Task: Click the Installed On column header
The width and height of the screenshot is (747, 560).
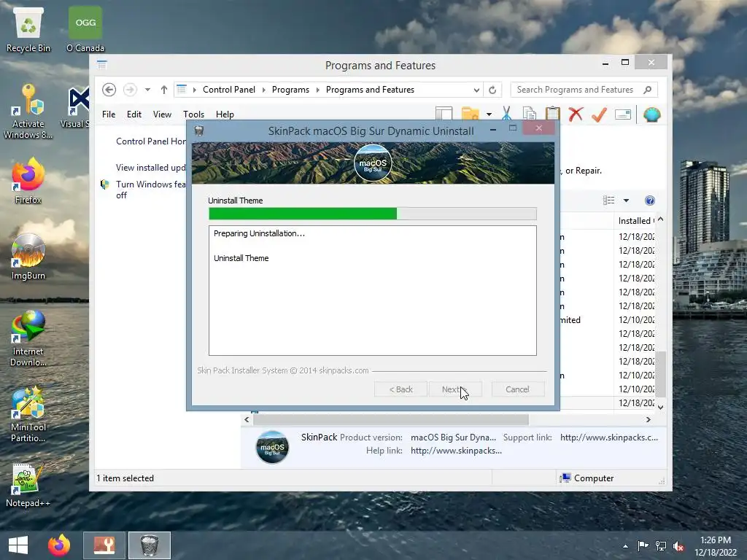Action: [x=636, y=221]
